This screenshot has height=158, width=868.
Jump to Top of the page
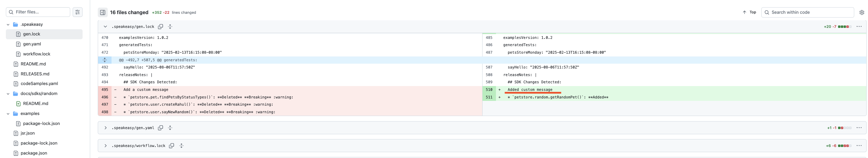coord(749,12)
